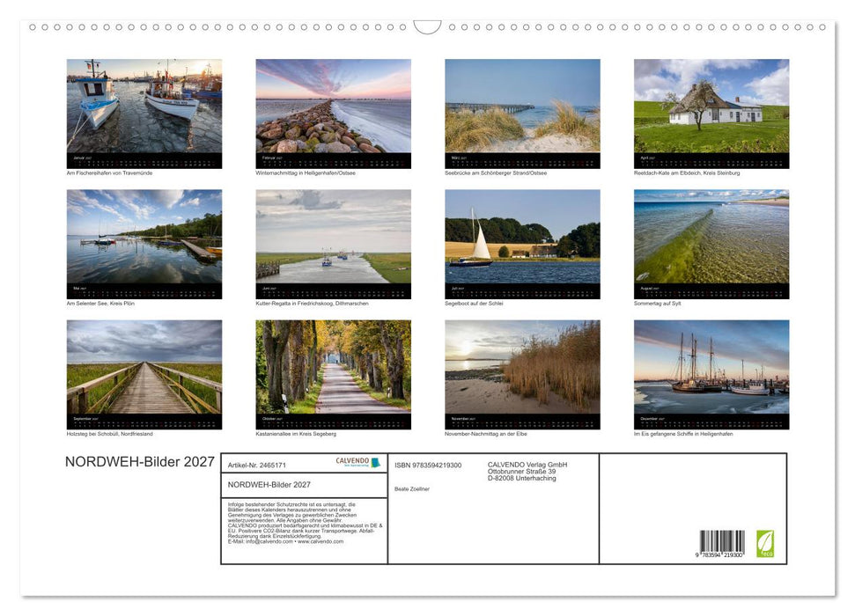Click the barcode image
The width and height of the screenshot is (855, 616).
point(723,541)
